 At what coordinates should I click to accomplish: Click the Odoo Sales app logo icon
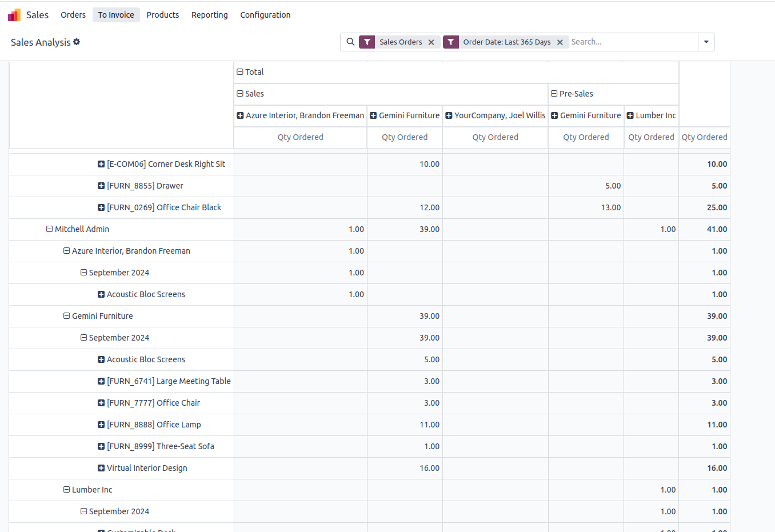pos(14,15)
